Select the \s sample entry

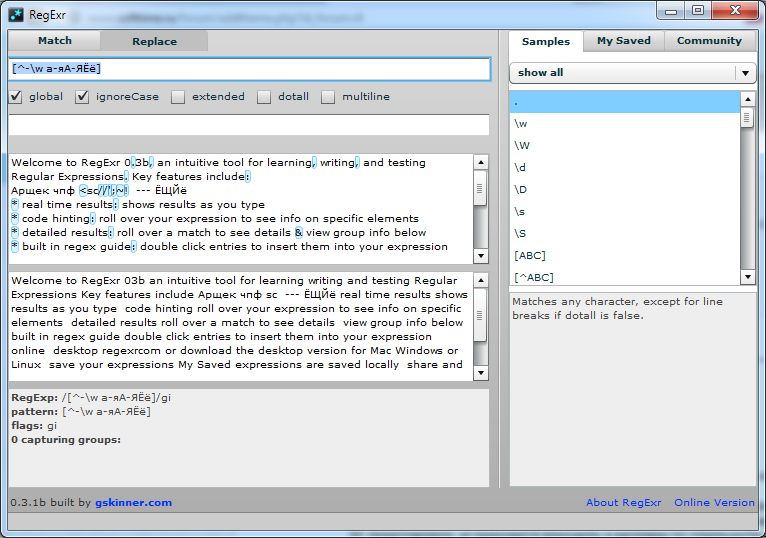tap(625, 212)
